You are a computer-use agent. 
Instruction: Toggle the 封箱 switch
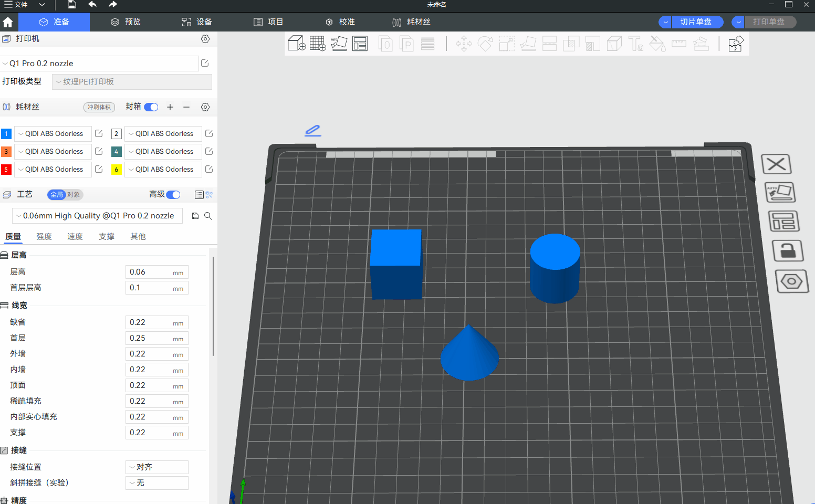[x=151, y=107]
